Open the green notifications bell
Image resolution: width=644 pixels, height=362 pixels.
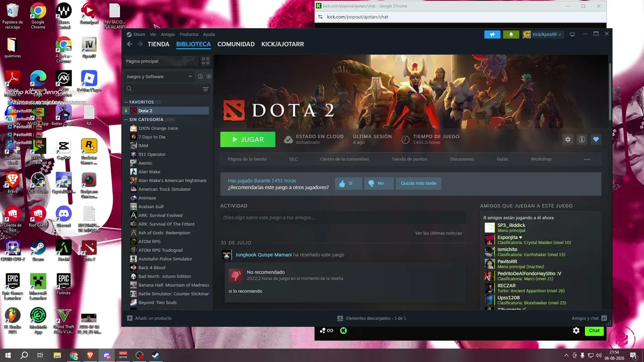tap(511, 34)
